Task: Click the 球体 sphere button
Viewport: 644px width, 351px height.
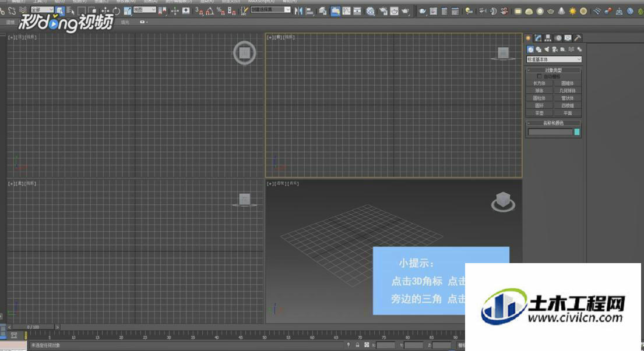Action: pos(539,91)
